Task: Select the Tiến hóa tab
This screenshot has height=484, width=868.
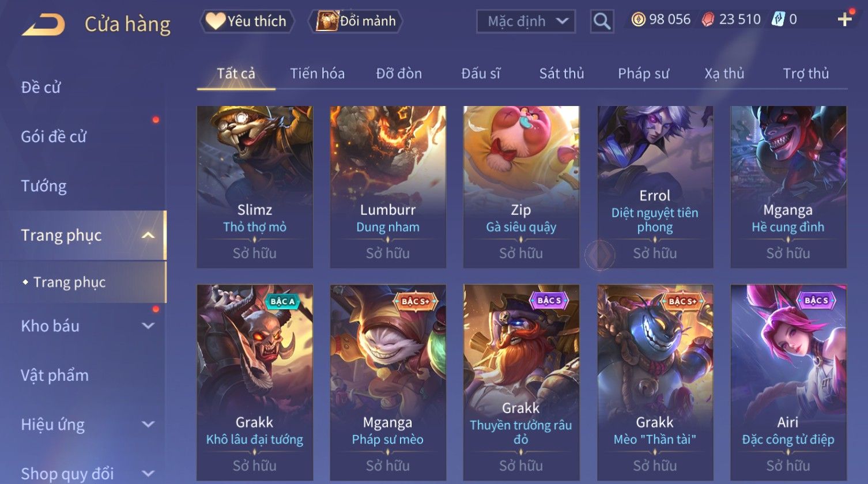Action: [317, 74]
